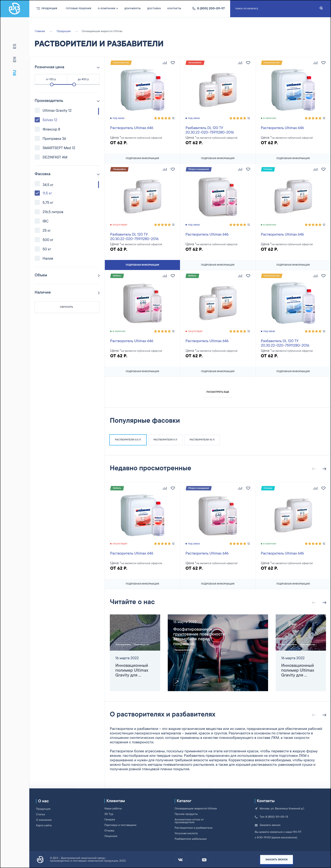Uncheck the 11,5 кг packaging option
Screen dimensions: 331x868
[x=37, y=193]
